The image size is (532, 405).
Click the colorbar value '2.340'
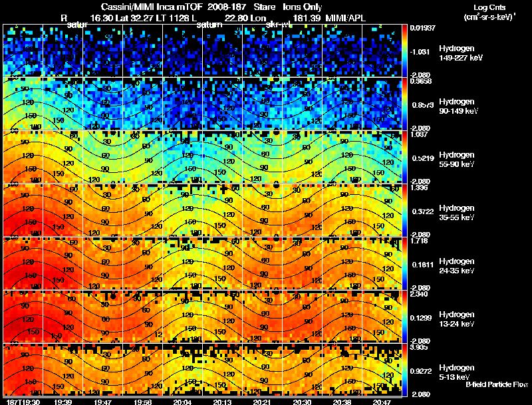419,294
